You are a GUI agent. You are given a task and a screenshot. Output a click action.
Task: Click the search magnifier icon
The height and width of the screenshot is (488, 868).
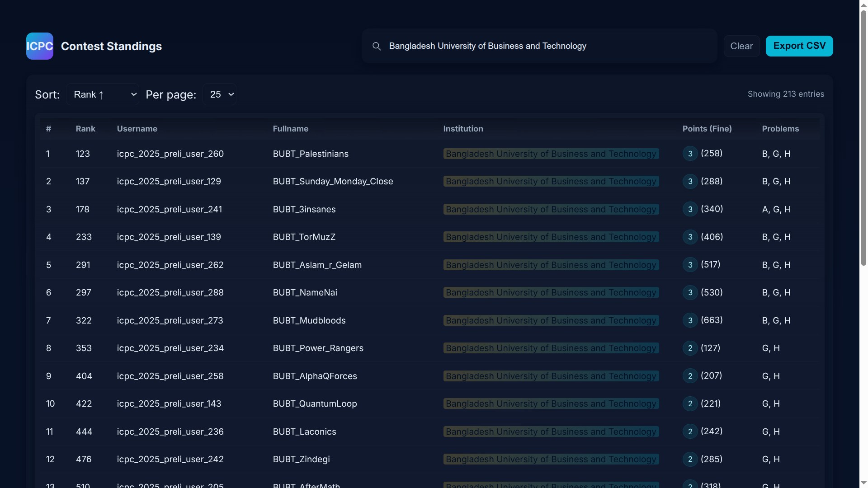[x=376, y=46]
